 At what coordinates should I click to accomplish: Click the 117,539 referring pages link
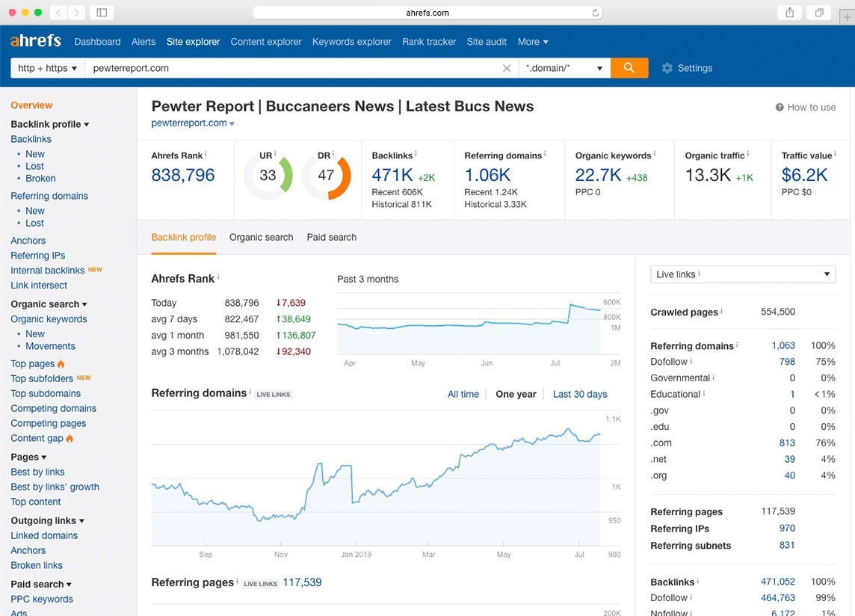coord(302,582)
